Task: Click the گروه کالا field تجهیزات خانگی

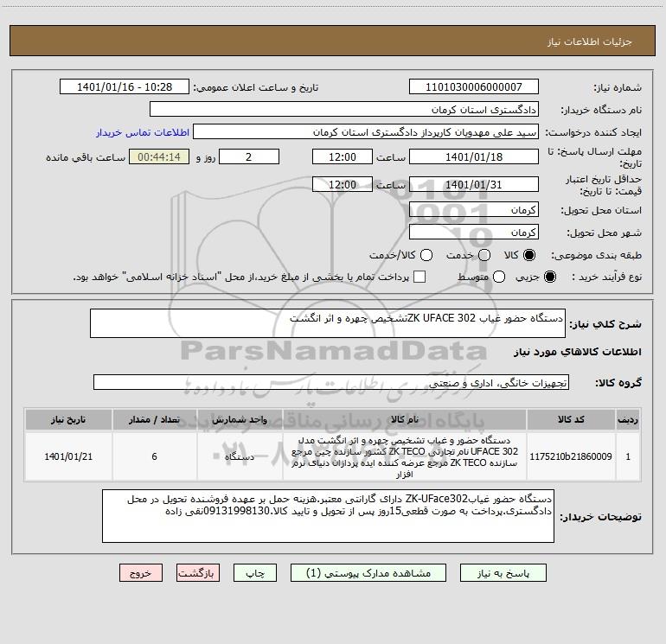Action: (331, 382)
